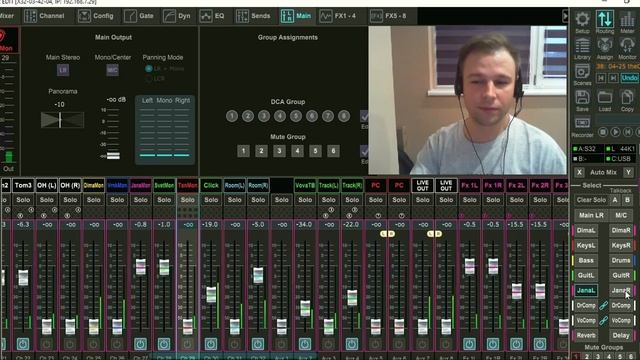The image size is (640, 360).
Task: Open the Meter view icon
Action: pyautogui.click(x=627, y=19)
